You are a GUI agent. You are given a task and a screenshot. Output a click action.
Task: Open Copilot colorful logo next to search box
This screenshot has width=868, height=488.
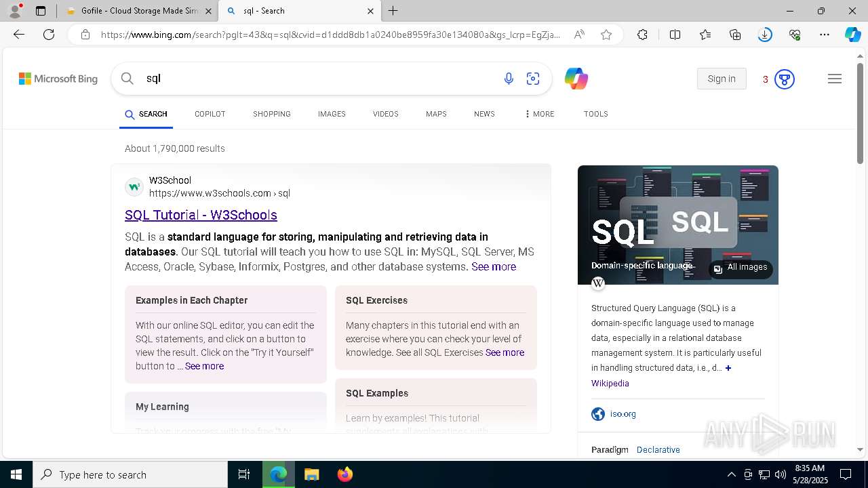[576, 79]
